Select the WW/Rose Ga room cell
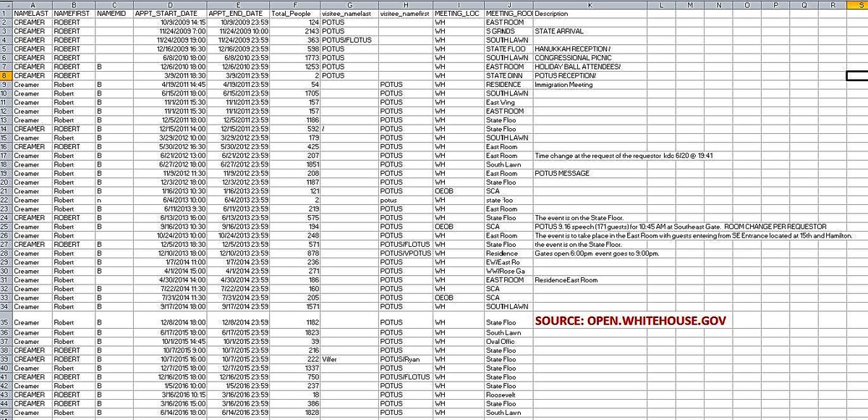Screen dimensions: 868x420 pos(509,271)
